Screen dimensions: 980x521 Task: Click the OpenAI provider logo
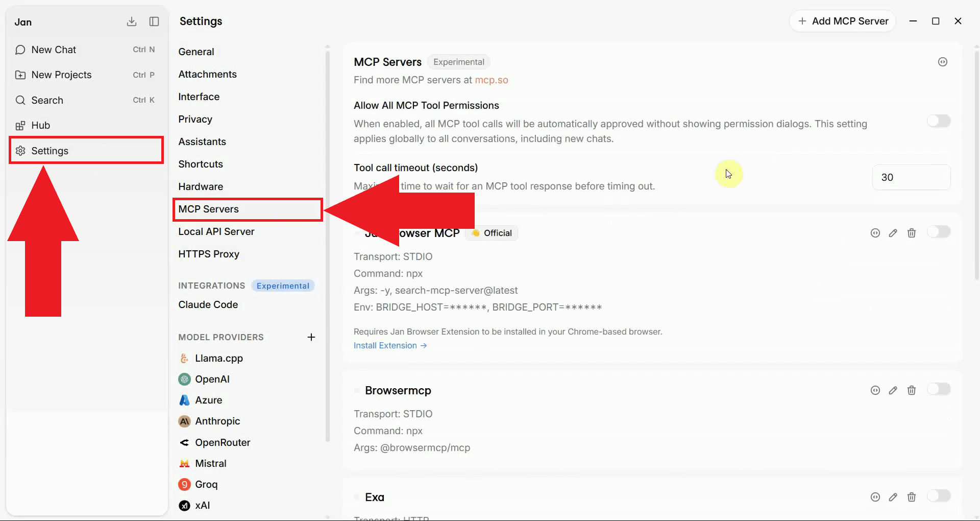[x=184, y=380]
